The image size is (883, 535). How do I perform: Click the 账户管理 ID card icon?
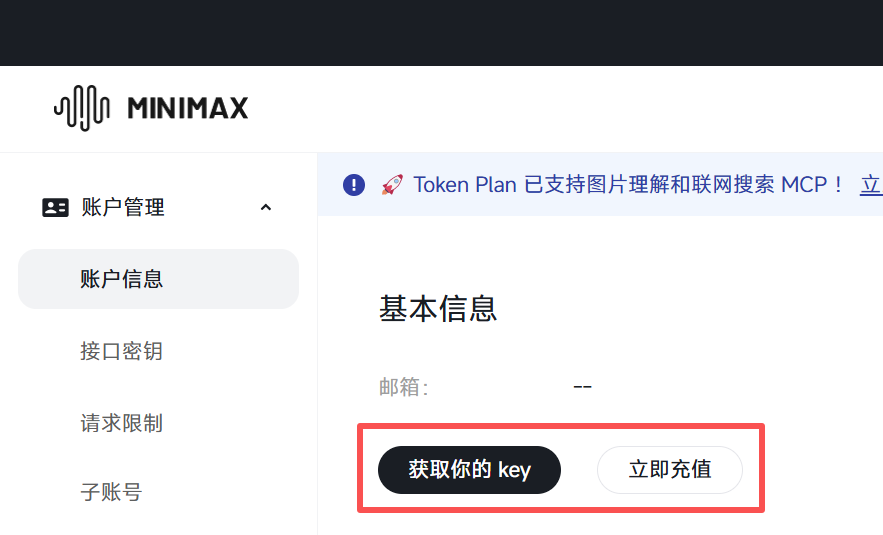(x=55, y=208)
